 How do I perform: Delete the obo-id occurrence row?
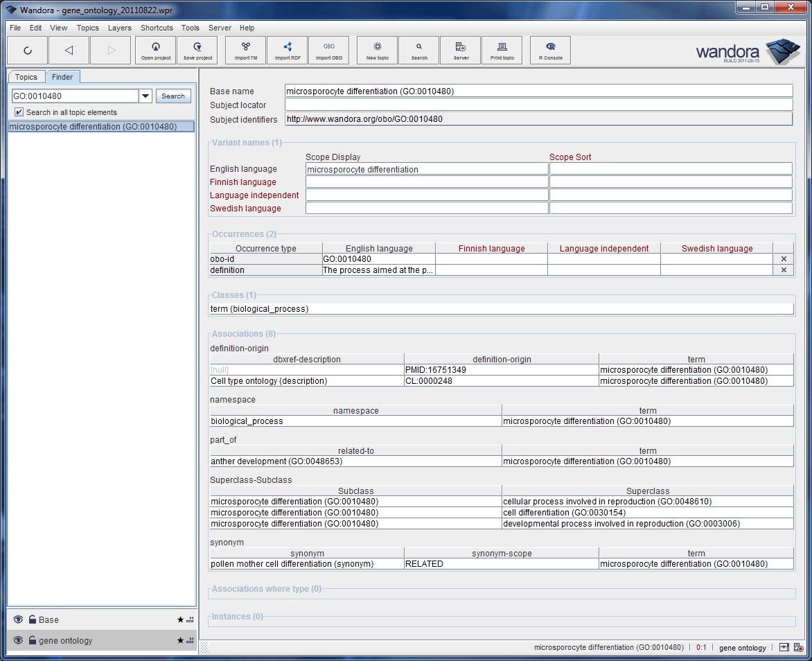click(784, 259)
